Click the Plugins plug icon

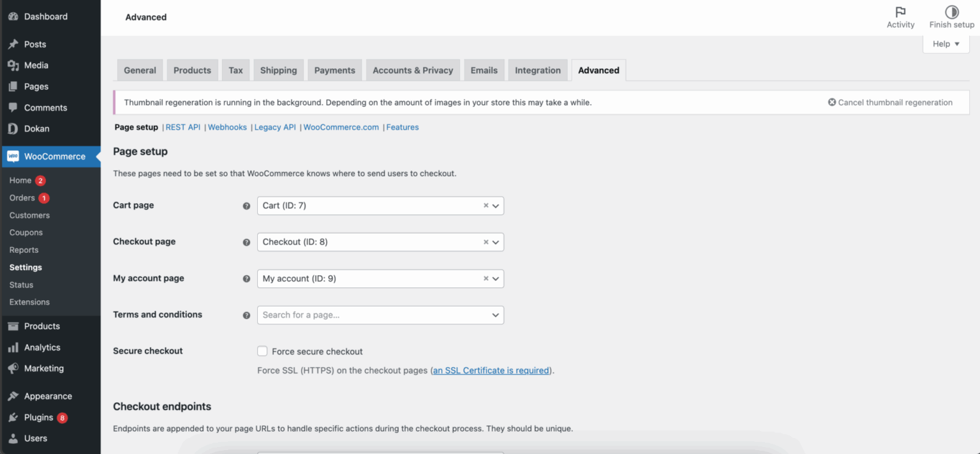point(13,418)
